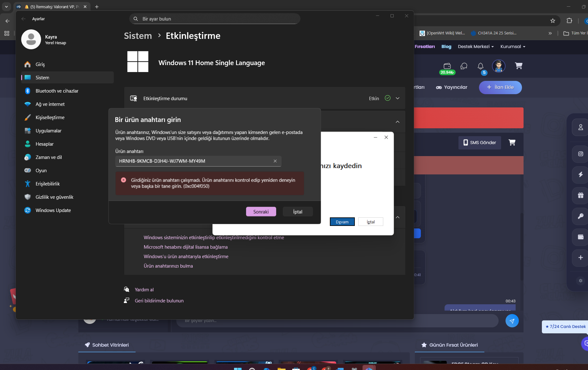Click the İlan Ekle button
588x370 pixels.
tap(500, 88)
